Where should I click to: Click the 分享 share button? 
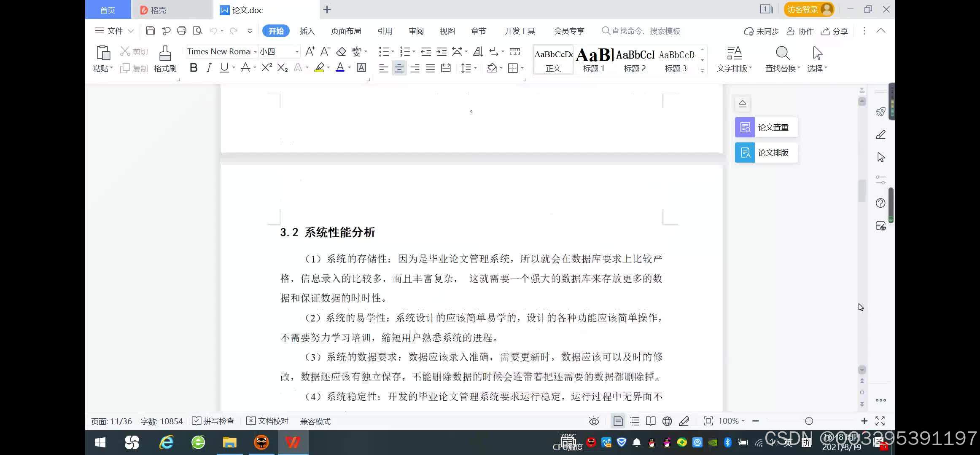[834, 31]
